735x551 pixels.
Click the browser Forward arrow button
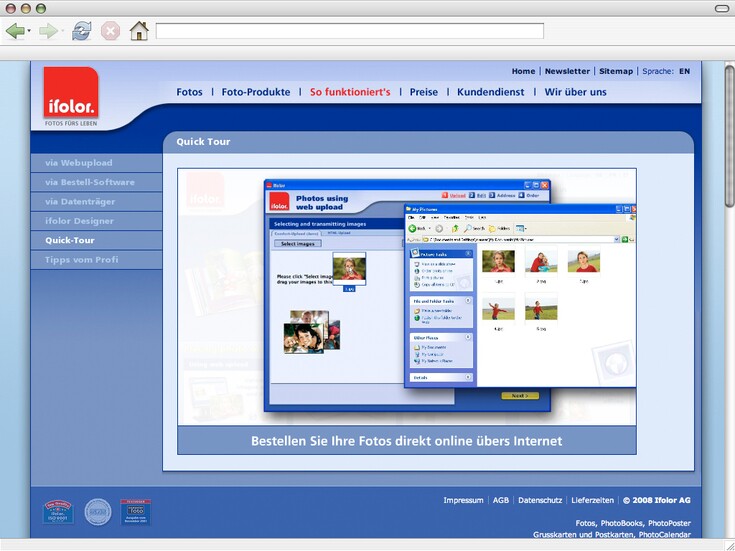48,31
